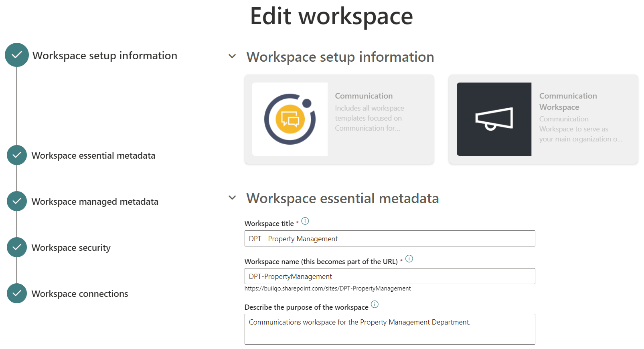Go to Workspace setup information step

[x=105, y=55]
